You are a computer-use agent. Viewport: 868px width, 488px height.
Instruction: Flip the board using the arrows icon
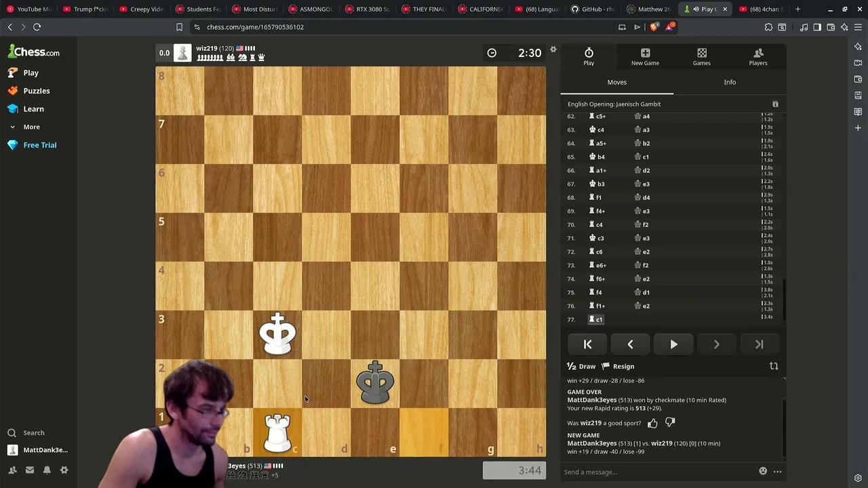tap(774, 366)
